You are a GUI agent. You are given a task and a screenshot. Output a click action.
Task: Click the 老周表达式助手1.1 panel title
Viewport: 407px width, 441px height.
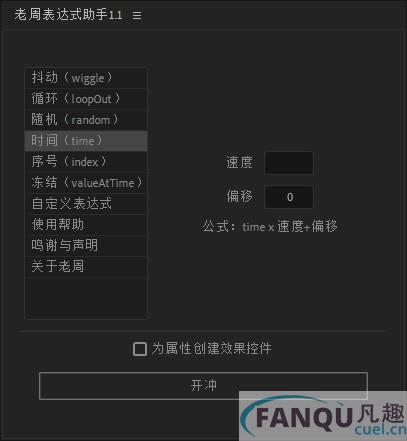tap(68, 15)
